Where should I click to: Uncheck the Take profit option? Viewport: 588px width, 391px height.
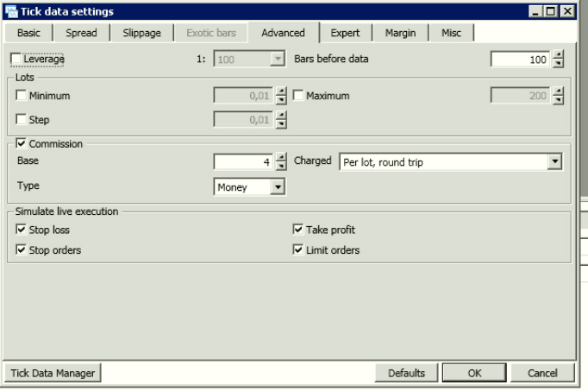tap(297, 230)
